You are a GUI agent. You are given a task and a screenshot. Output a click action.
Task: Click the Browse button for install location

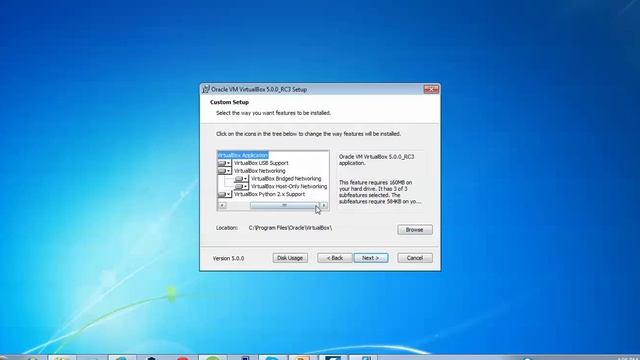[x=415, y=230]
